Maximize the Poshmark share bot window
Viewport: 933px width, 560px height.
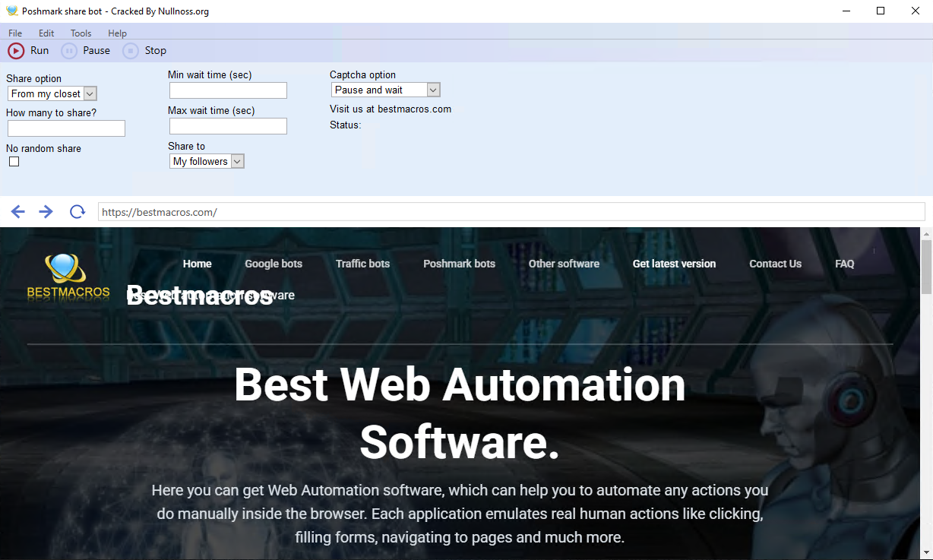[x=881, y=11]
